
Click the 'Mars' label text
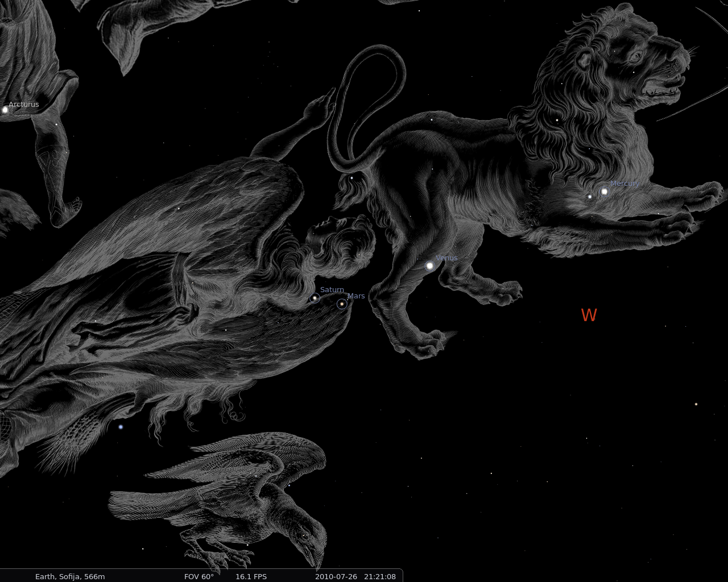coord(356,296)
